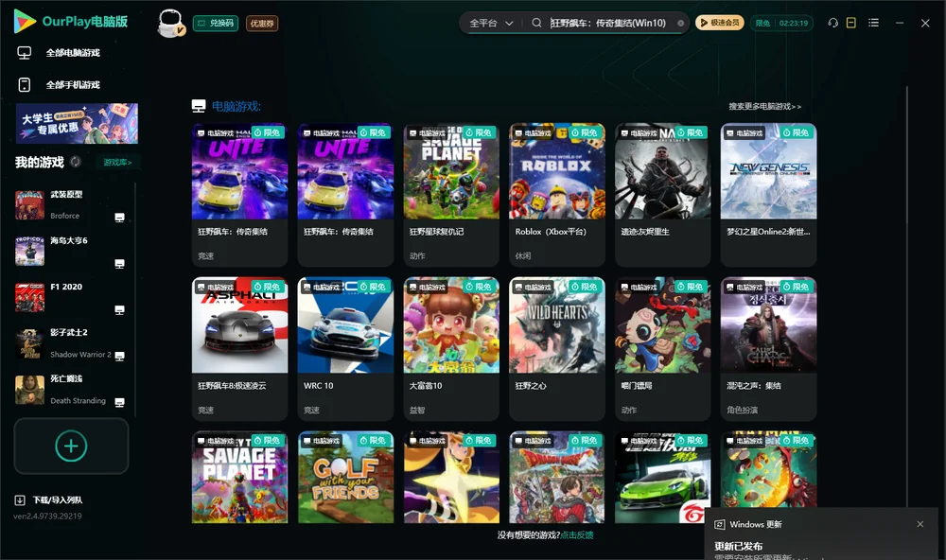Open the WRC 10 game card
This screenshot has width=946, height=560.
pyautogui.click(x=345, y=349)
